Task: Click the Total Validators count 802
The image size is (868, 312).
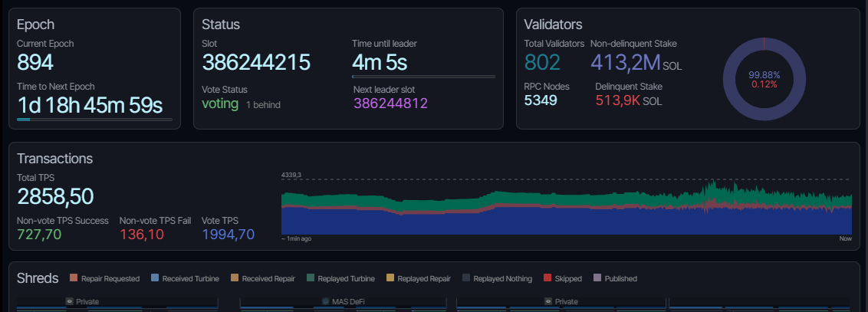Action: [543, 63]
